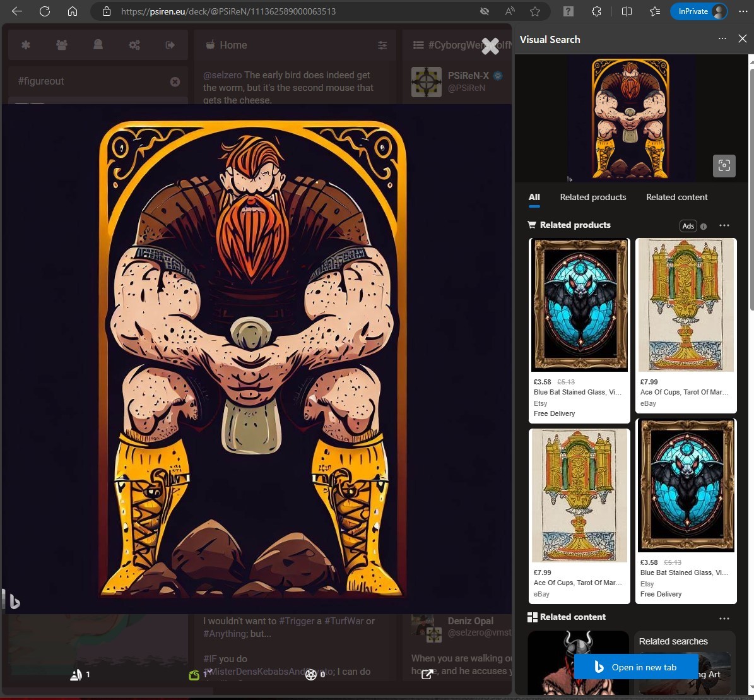Open Home column title

tap(233, 45)
